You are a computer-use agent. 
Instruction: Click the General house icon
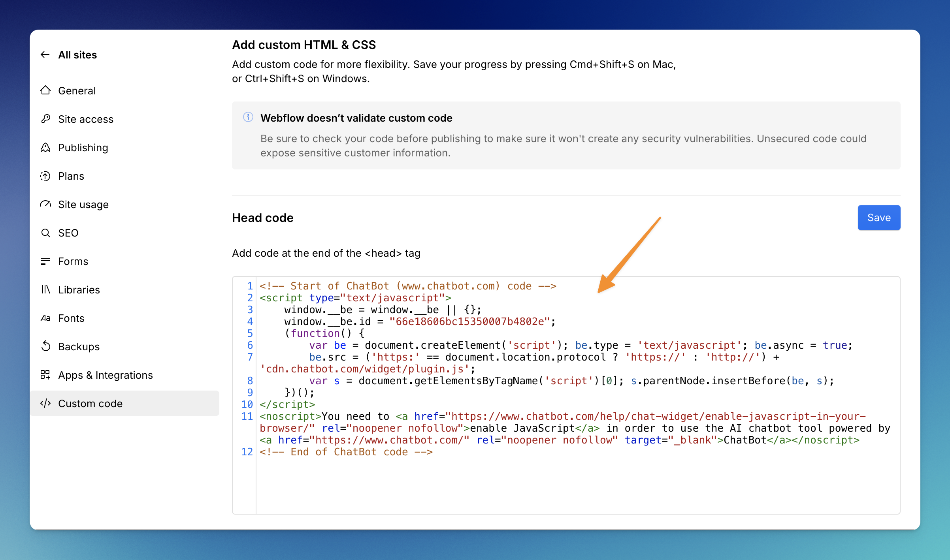click(45, 90)
